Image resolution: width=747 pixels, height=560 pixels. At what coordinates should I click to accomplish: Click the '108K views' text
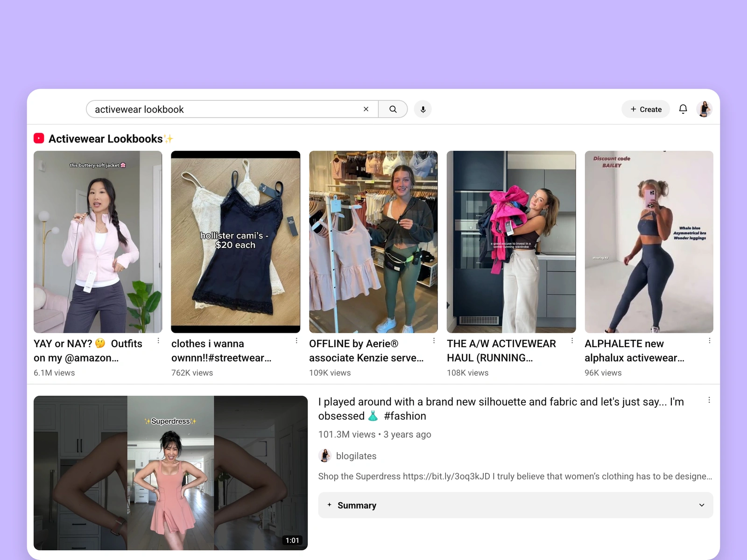point(467,373)
